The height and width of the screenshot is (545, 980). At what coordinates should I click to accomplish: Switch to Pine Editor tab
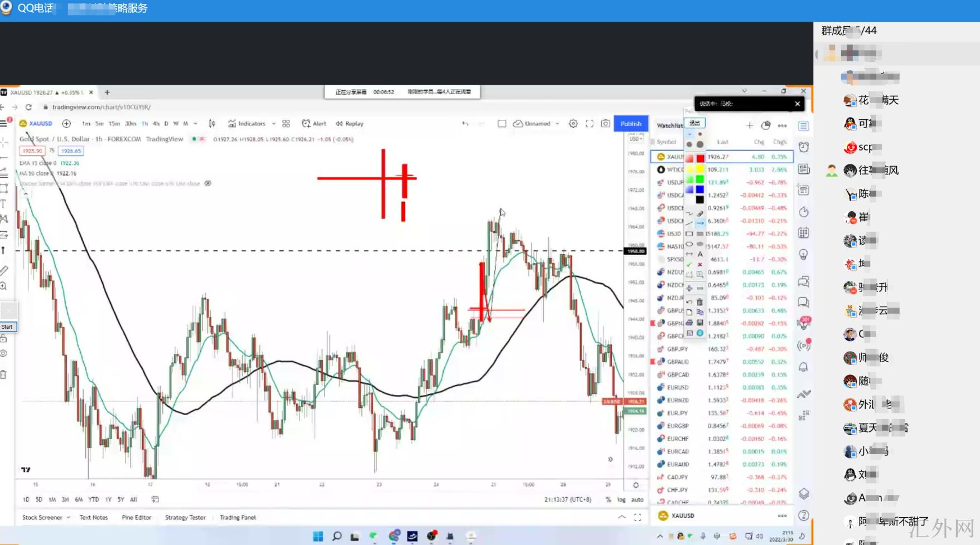(x=136, y=518)
